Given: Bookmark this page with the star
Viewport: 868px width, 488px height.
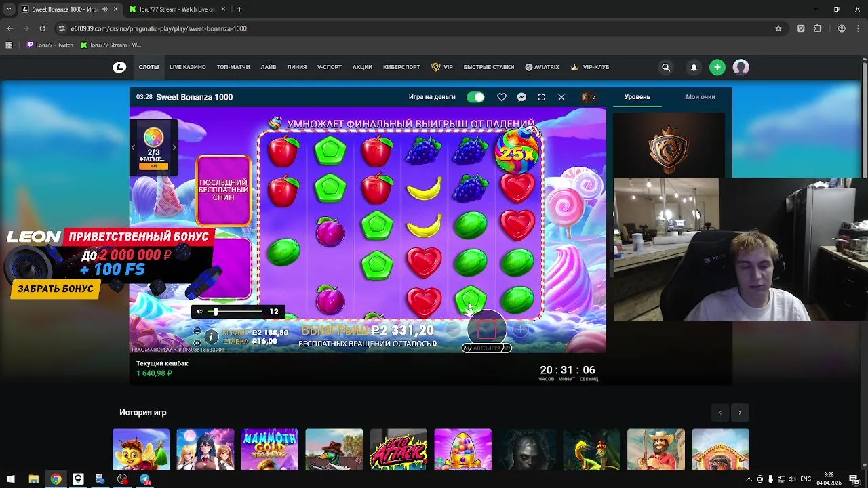Looking at the screenshot, I should coord(778,28).
